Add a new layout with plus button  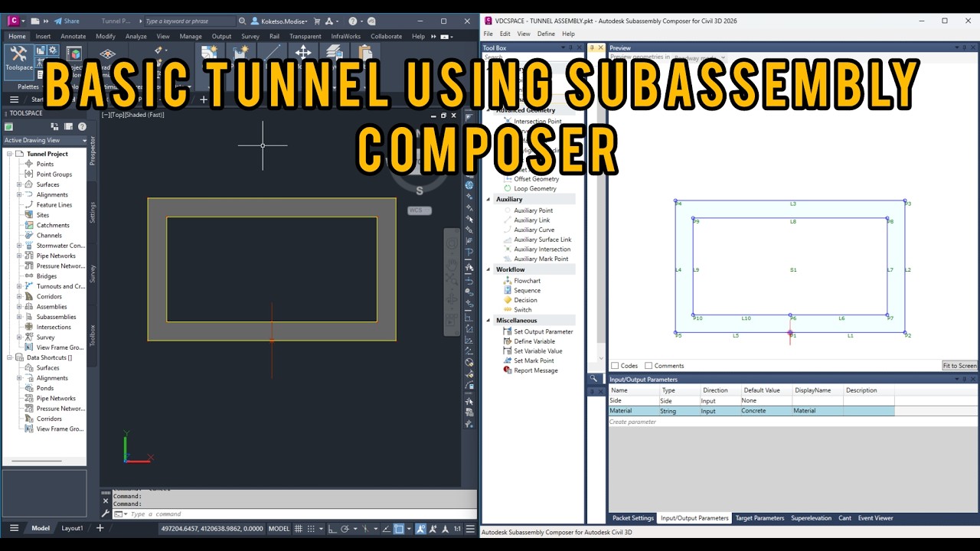coord(100,528)
